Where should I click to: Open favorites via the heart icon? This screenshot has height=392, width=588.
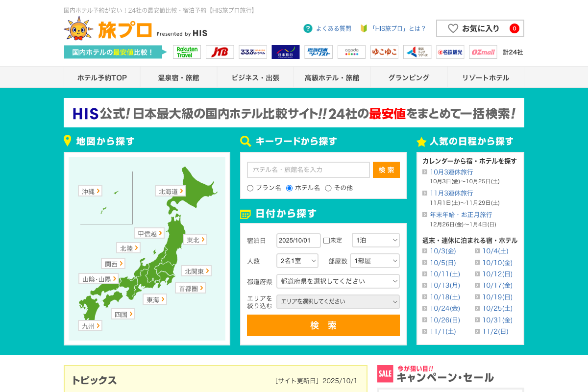(453, 28)
